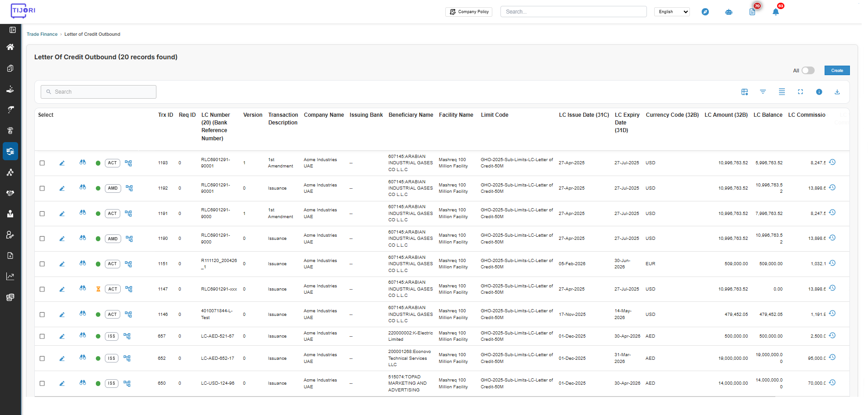Open the table column settings icon
Viewport: 868px width, 415px height.
point(745,92)
